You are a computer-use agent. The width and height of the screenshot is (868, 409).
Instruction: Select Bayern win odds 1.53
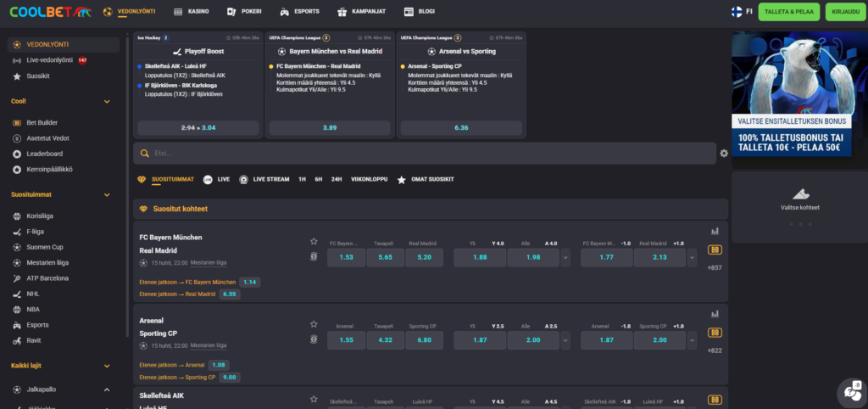(x=347, y=257)
